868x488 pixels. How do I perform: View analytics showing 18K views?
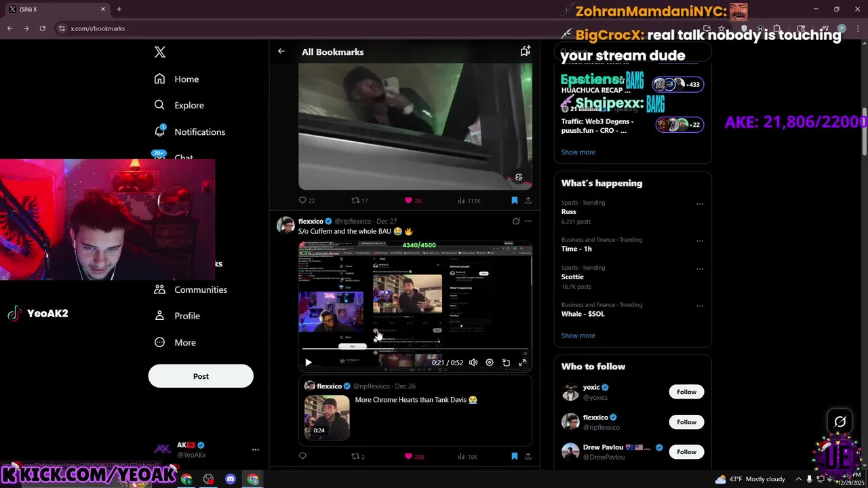pos(467,456)
